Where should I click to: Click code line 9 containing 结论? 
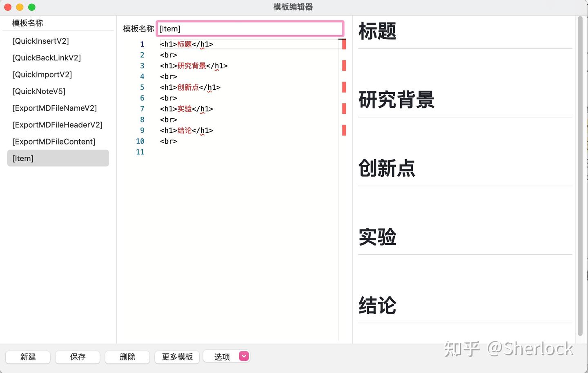coord(187,131)
